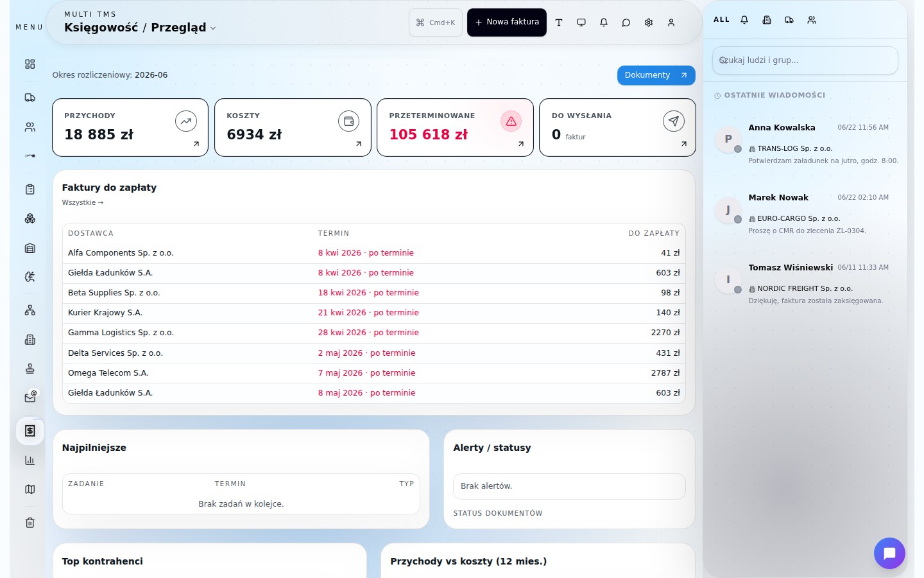Follow the Wszystkie link under Faktury do zapłaty

tap(83, 202)
